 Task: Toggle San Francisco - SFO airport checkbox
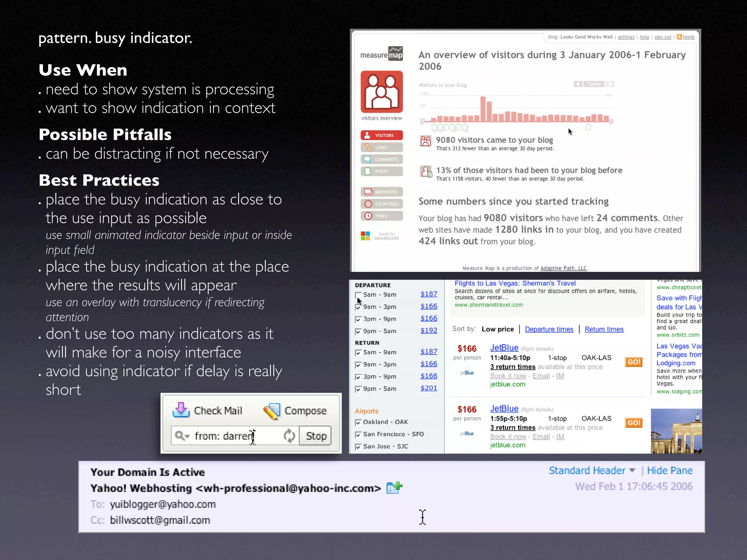(x=358, y=435)
